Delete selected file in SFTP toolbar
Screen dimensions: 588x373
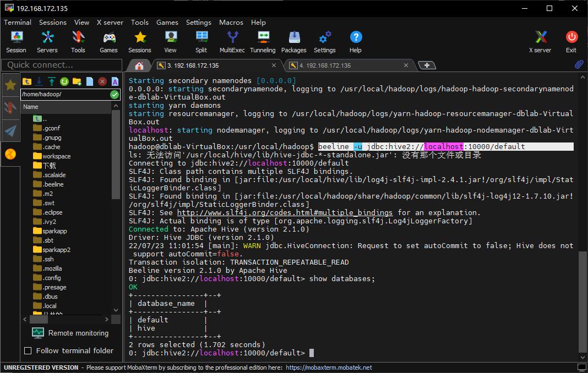[x=102, y=81]
